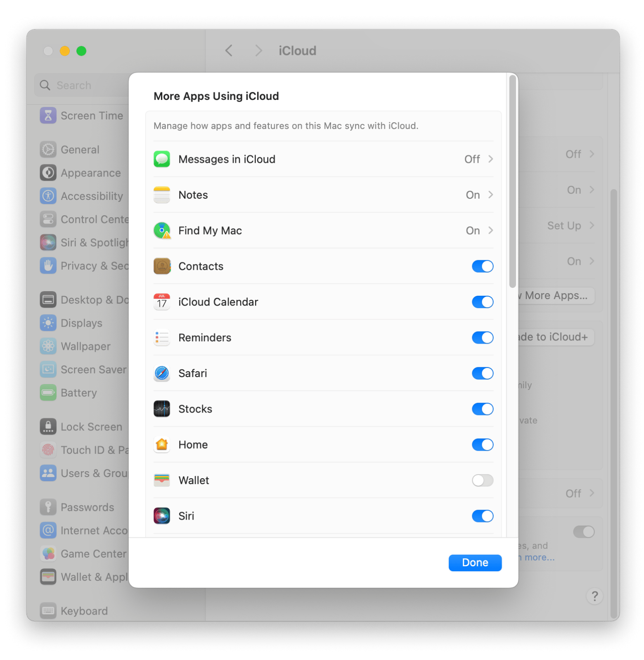Click the Messages in iCloud app icon
The height and width of the screenshot is (660, 644).
coord(161,159)
